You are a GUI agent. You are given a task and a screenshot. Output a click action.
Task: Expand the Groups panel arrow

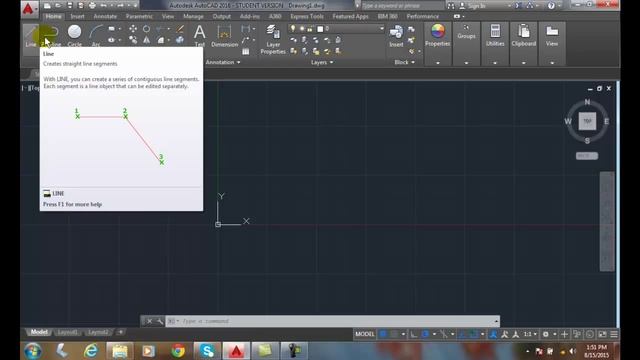coord(466,63)
